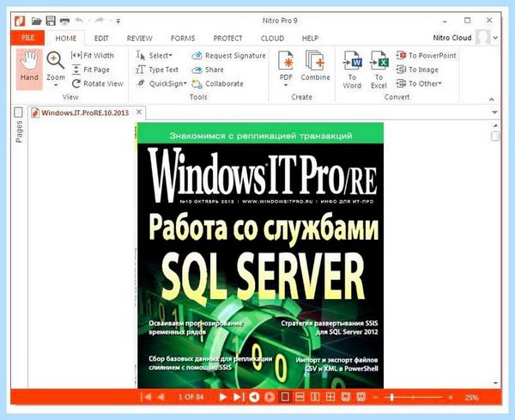The width and height of the screenshot is (515, 420).
Task: Choose Fit Page view
Action: [91, 70]
